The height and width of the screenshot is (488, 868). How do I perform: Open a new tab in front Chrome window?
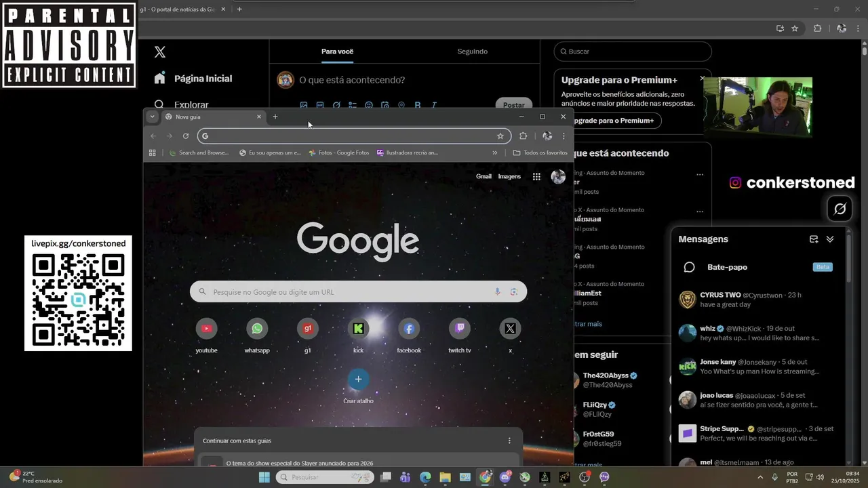point(275,117)
